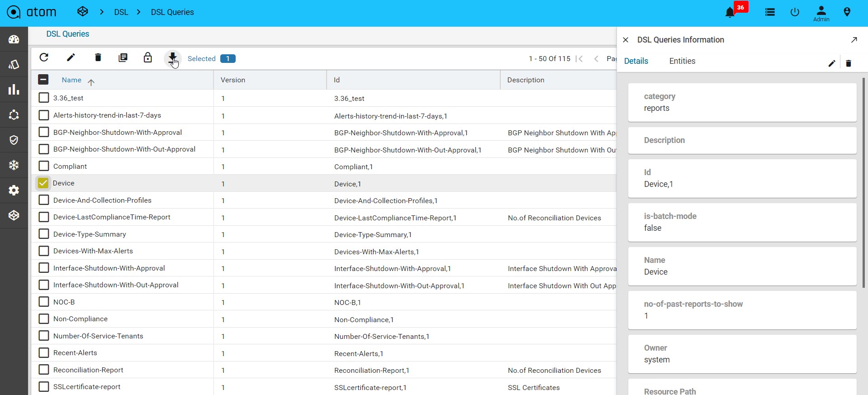The height and width of the screenshot is (395, 868).
Task: Click DSL in the breadcrumb
Action: [x=121, y=12]
